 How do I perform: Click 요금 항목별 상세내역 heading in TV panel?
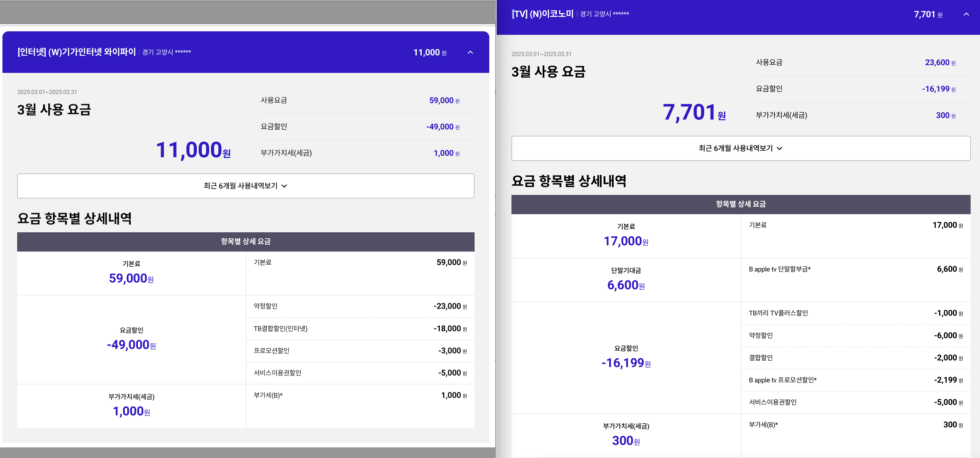point(569,181)
